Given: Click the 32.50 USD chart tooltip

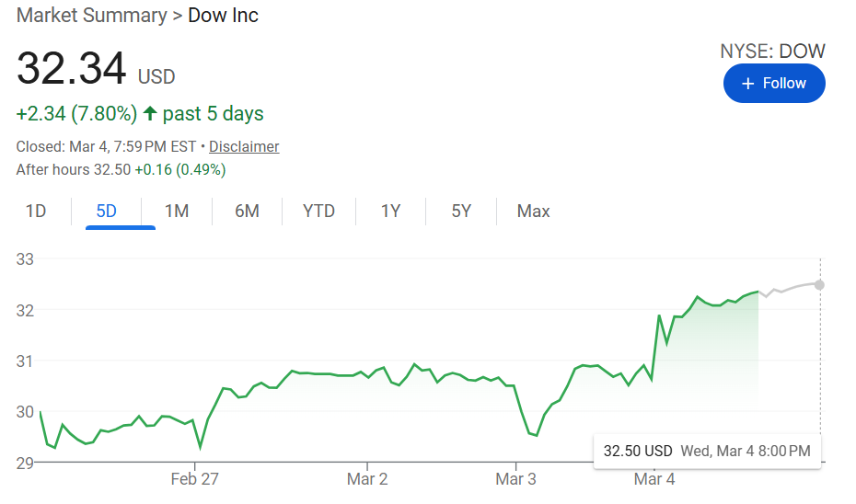Looking at the screenshot, I should pyautogui.click(x=706, y=451).
